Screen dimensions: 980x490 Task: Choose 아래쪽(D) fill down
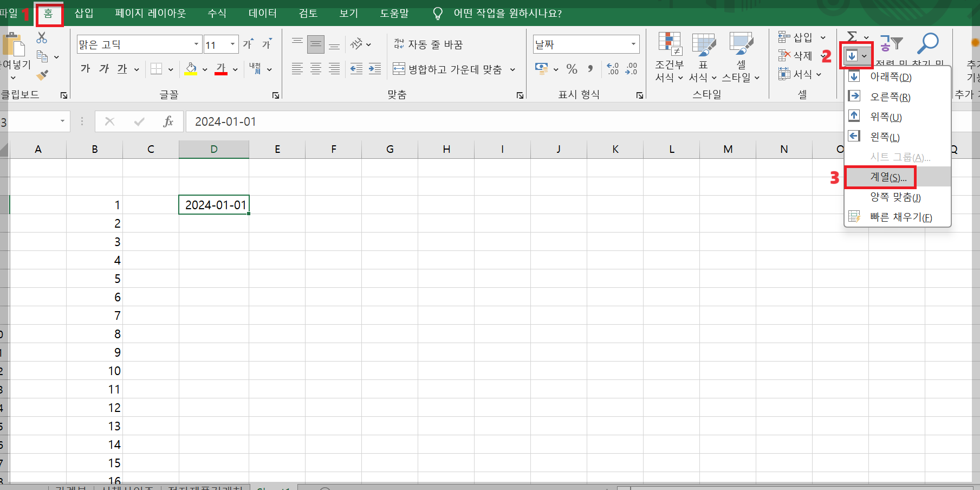click(x=897, y=77)
